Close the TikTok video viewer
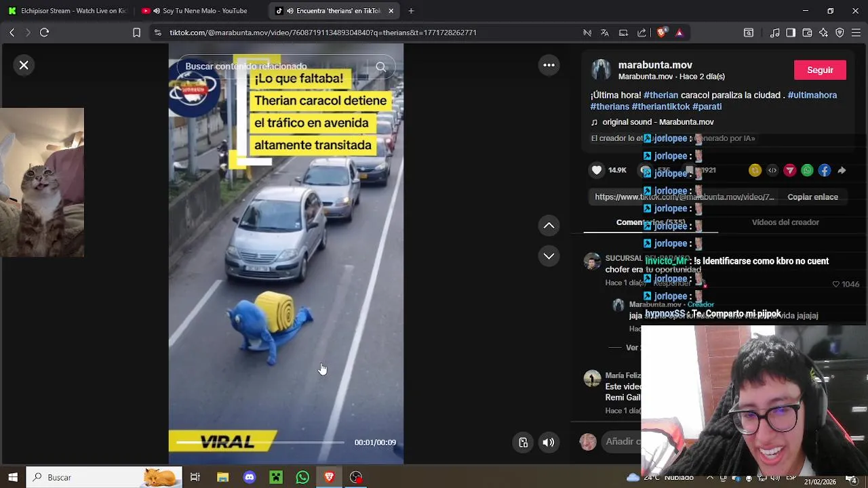Viewport: 868px width, 488px height. coord(24,65)
